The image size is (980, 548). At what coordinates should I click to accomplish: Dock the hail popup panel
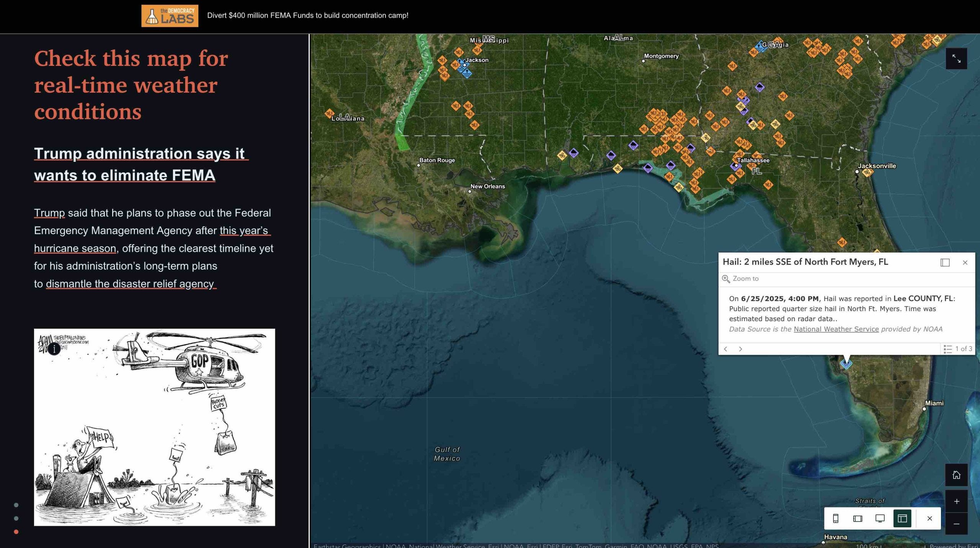pyautogui.click(x=945, y=263)
